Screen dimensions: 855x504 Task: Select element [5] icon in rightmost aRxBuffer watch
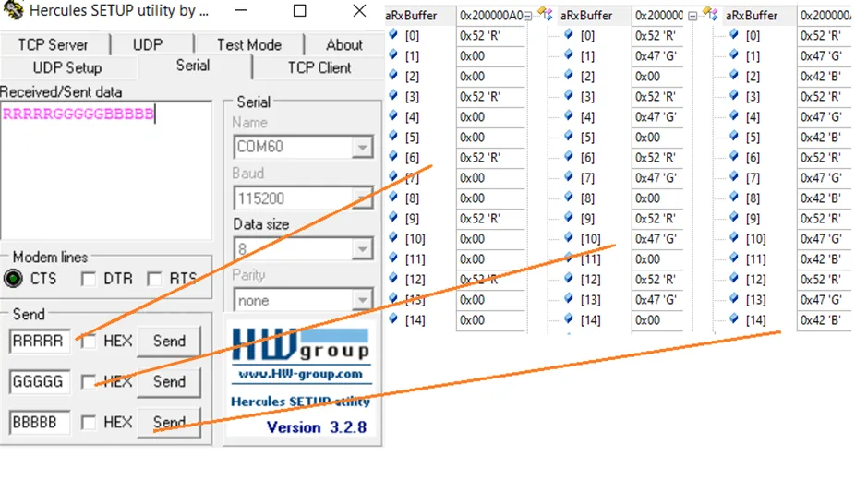[734, 137]
